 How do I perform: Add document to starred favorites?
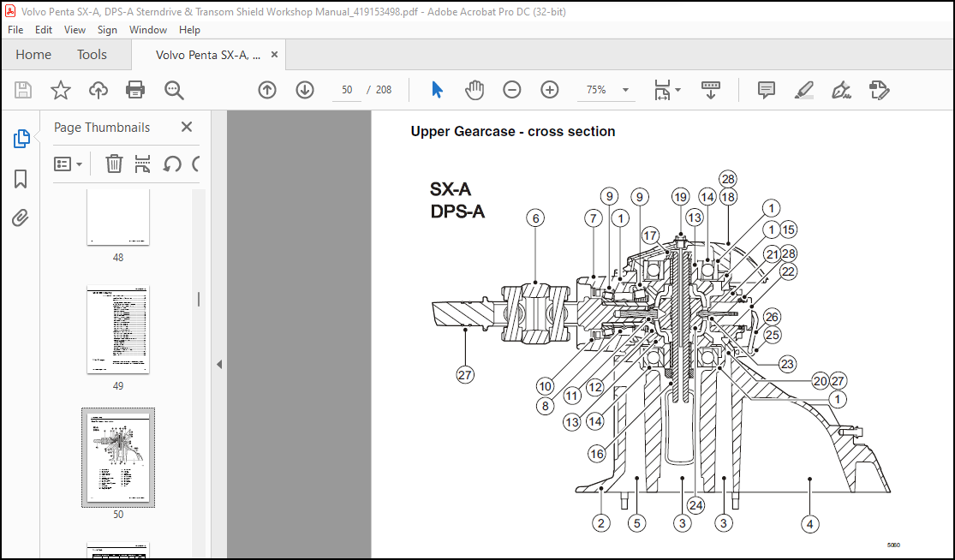60,90
